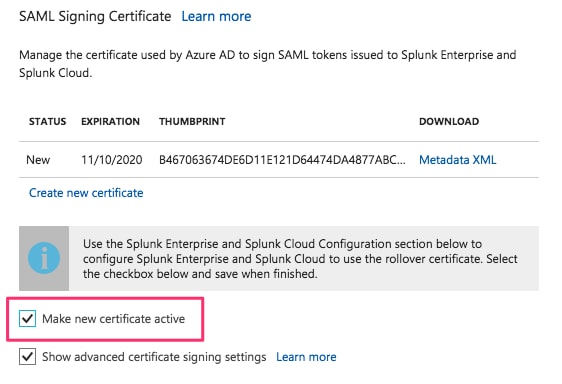Viewport: 562px width, 384px height.
Task: Click the SAML Signing Certificate heading
Action: pyautogui.click(x=95, y=16)
